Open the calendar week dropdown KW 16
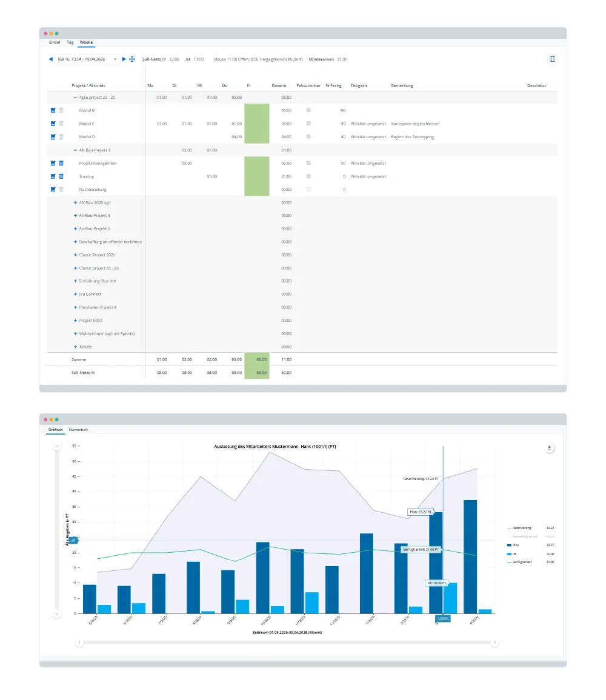This screenshot has width=606, height=700. coord(87,59)
